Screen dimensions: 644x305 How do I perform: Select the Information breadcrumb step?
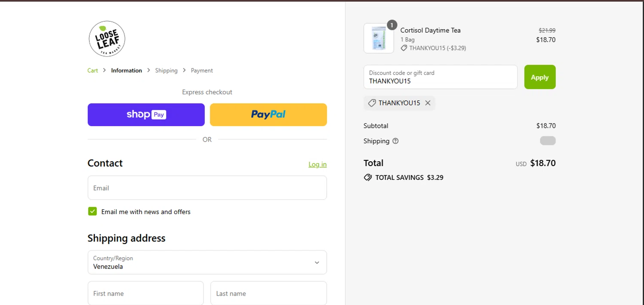(126, 70)
